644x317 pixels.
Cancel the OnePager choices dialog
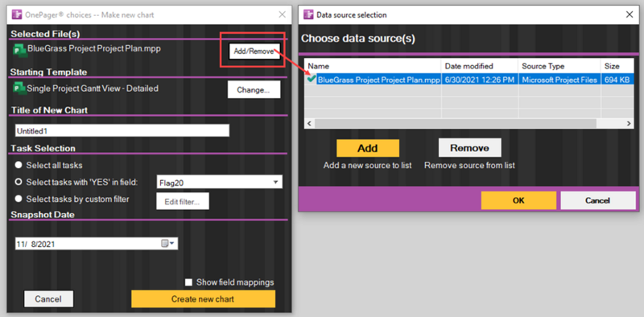[48, 299]
